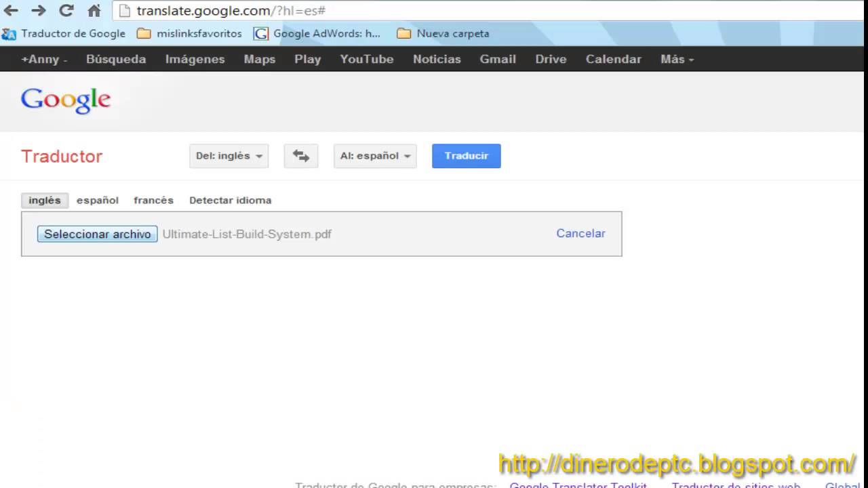The image size is (868, 488).
Task: Click the blue Traducir button
Action: click(467, 156)
